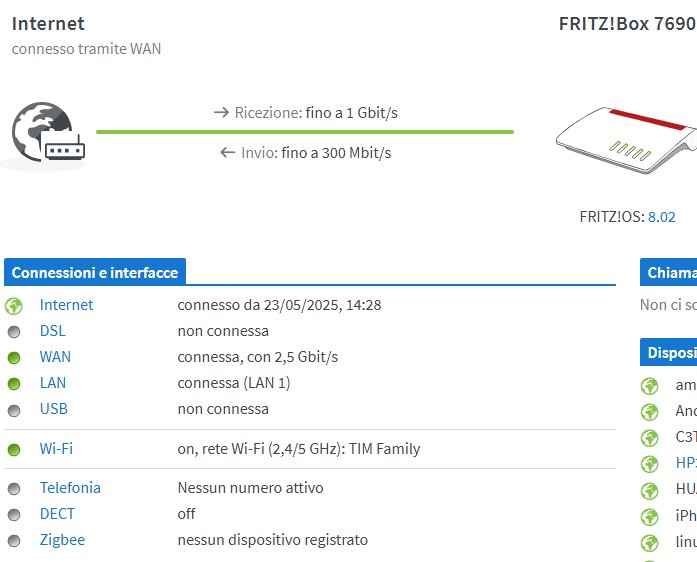697x562 pixels.
Task: Click the gray status dot next to Zigbee
Action: coord(14,541)
